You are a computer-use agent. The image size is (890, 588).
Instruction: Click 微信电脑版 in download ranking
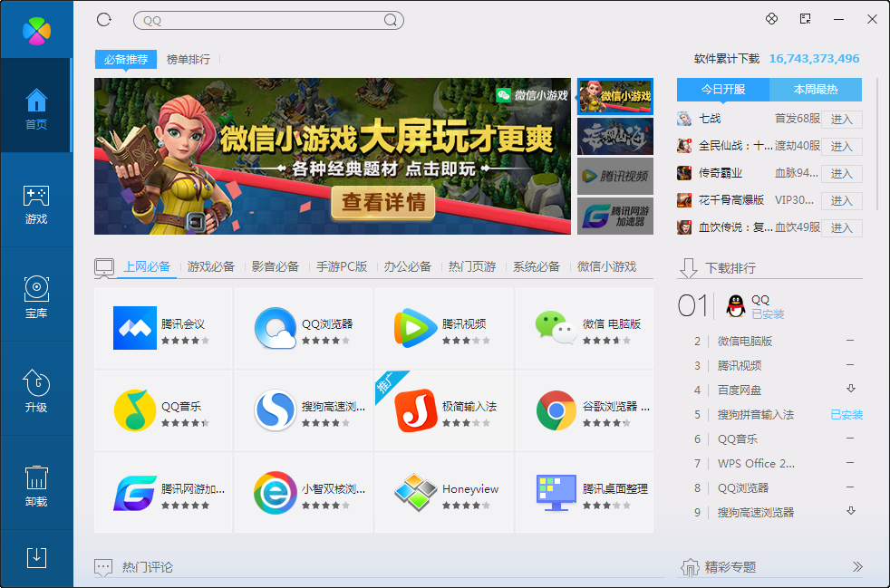point(745,341)
